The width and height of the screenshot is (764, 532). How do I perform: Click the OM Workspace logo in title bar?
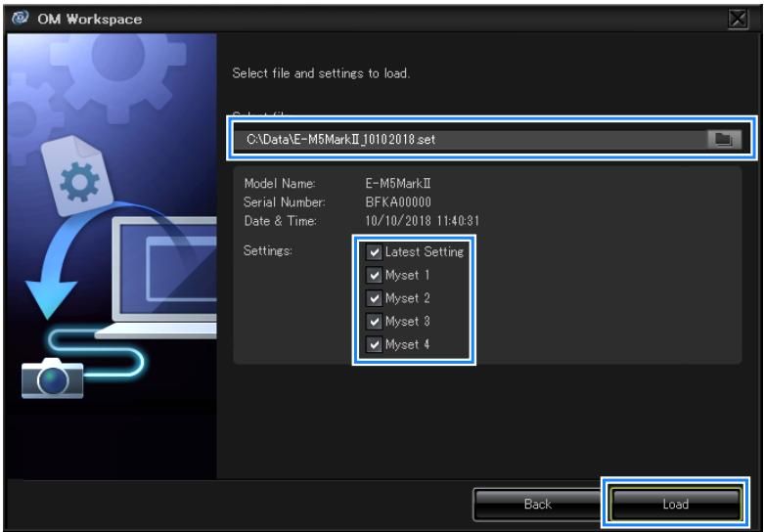(21, 18)
